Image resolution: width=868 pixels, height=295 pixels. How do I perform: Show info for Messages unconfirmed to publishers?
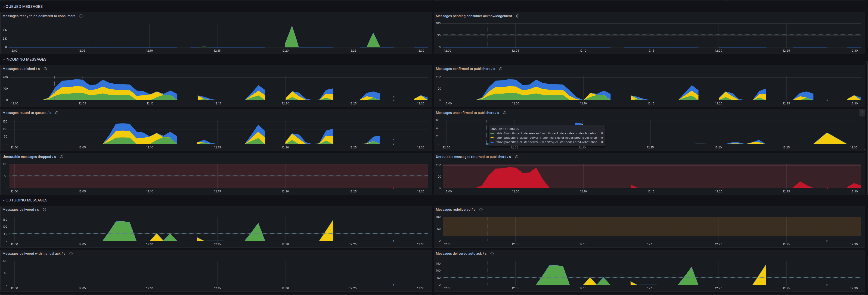click(504, 113)
